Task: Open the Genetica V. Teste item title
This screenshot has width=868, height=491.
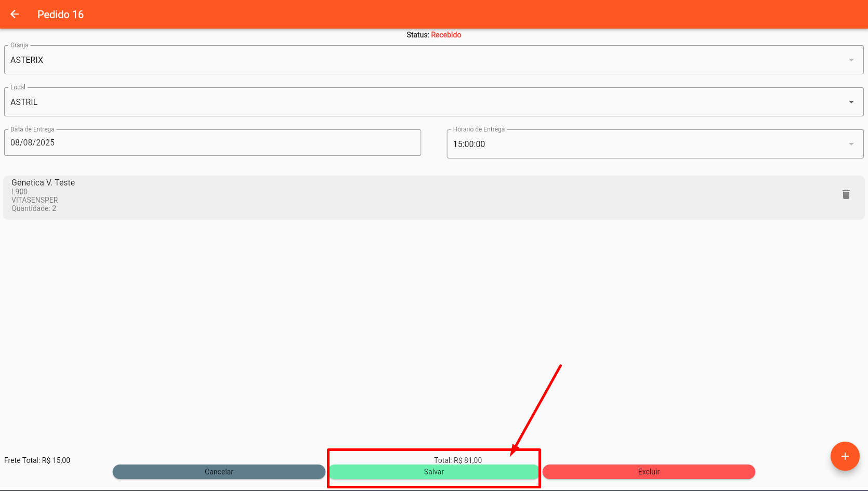Action: [43, 182]
